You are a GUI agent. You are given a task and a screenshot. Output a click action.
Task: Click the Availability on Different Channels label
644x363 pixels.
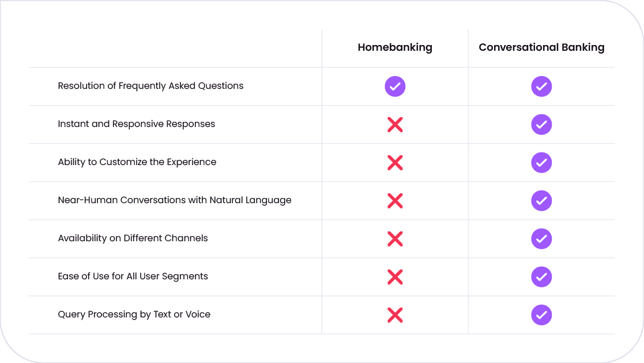click(133, 238)
